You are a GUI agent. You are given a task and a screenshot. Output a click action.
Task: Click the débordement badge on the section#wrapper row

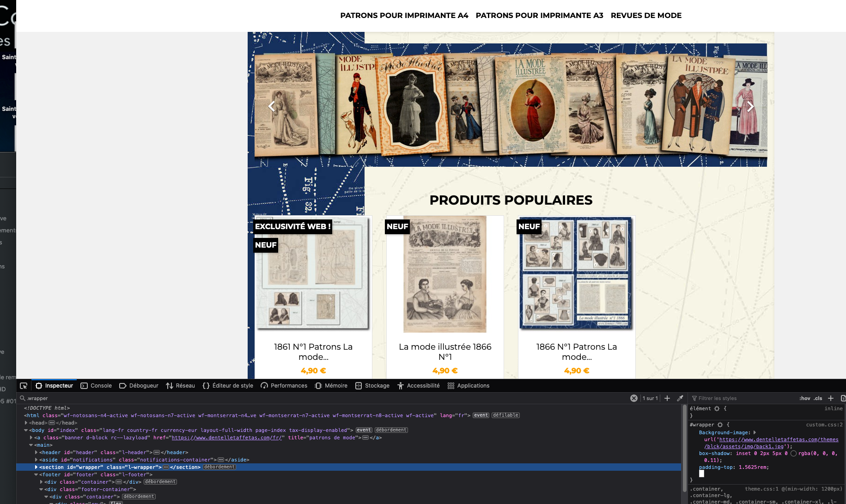point(219,467)
